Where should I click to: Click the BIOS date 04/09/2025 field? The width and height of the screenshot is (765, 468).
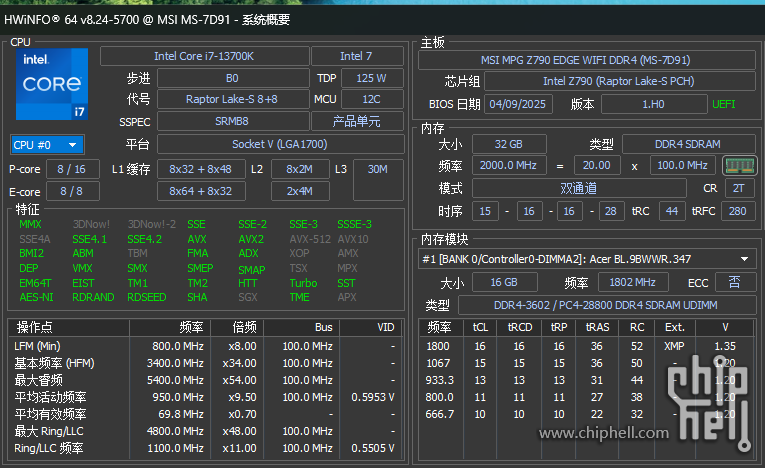518,104
